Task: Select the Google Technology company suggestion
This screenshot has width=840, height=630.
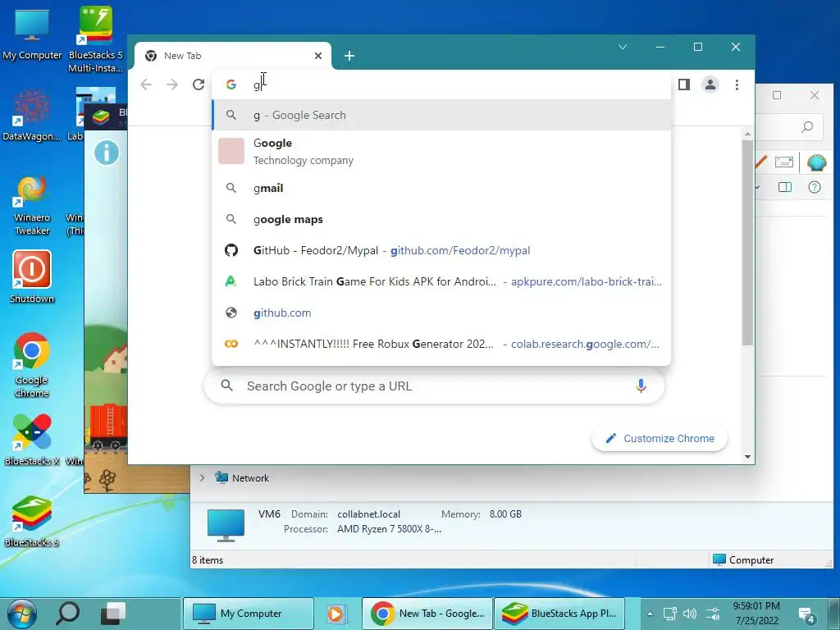Action: click(442, 151)
